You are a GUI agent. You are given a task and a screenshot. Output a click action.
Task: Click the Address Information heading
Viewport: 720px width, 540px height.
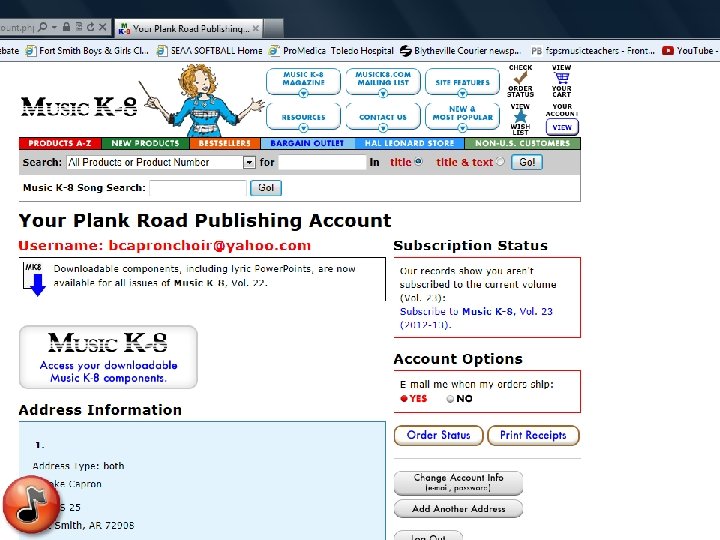[100, 410]
